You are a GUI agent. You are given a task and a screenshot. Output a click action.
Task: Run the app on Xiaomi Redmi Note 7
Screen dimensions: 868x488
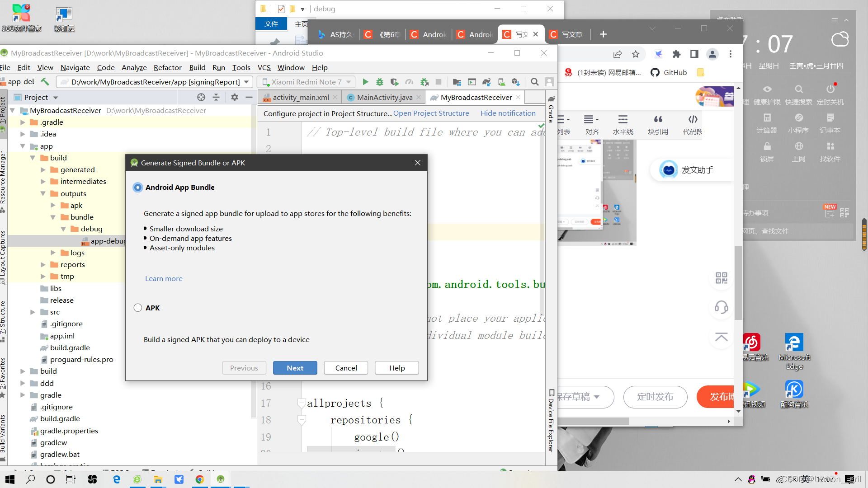coord(365,82)
